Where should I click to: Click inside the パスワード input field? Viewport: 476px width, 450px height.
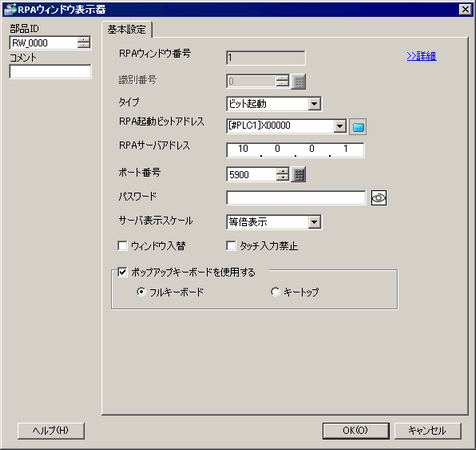296,198
